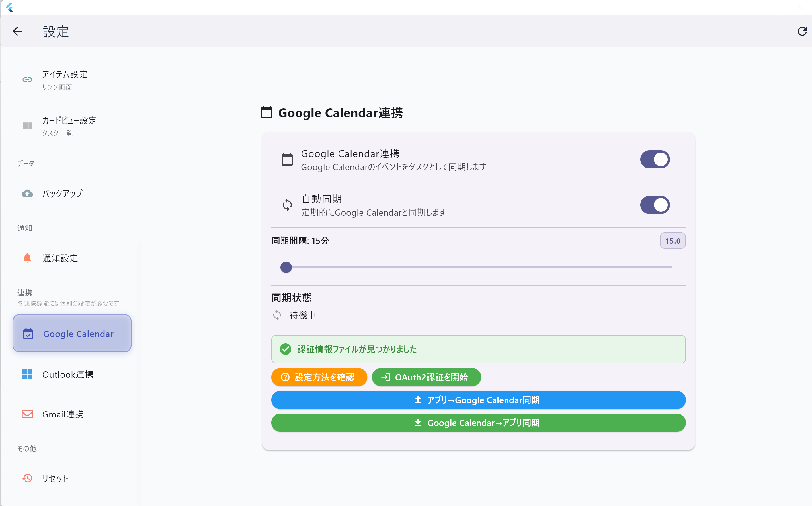This screenshot has width=812, height=506.
Task: Click the OAuth2認証を開始 button
Action: (x=426, y=377)
